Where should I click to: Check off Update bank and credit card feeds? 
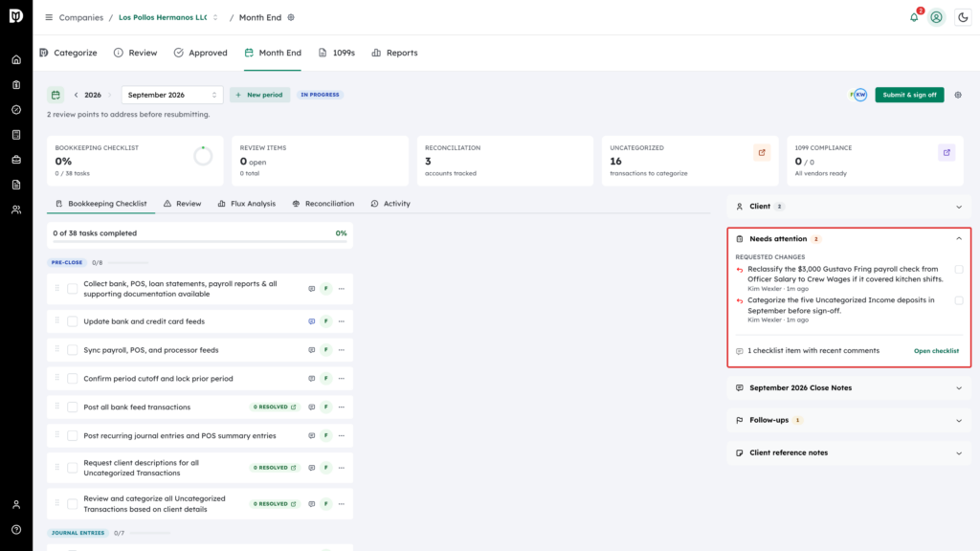click(x=73, y=321)
